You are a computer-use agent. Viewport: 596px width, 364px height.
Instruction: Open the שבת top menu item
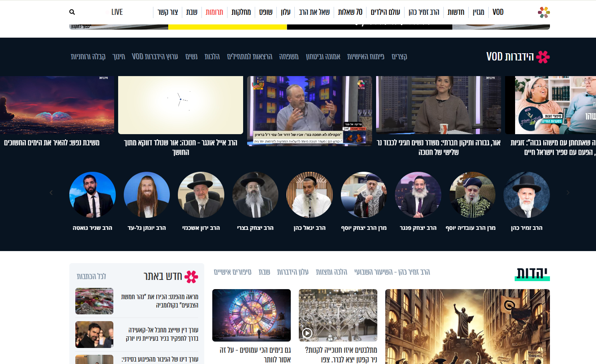(x=192, y=12)
